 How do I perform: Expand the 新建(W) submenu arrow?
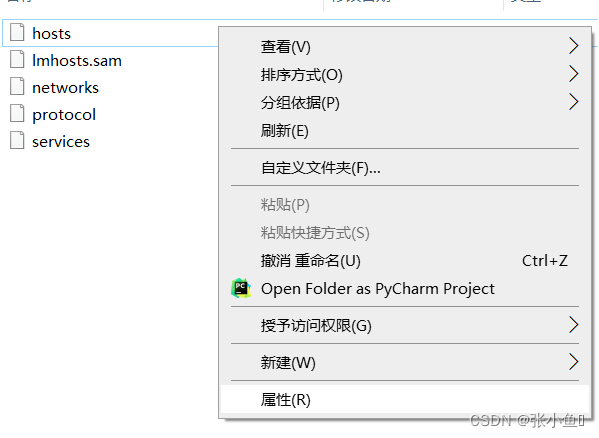pos(573,362)
